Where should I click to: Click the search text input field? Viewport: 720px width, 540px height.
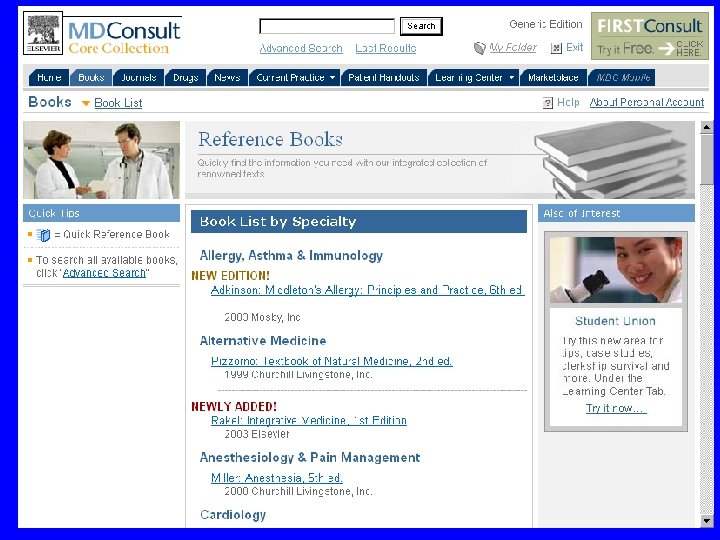point(327,26)
